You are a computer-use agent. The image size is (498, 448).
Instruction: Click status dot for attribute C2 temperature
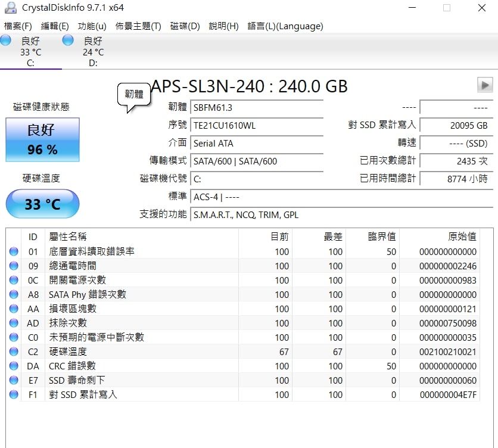point(14,352)
